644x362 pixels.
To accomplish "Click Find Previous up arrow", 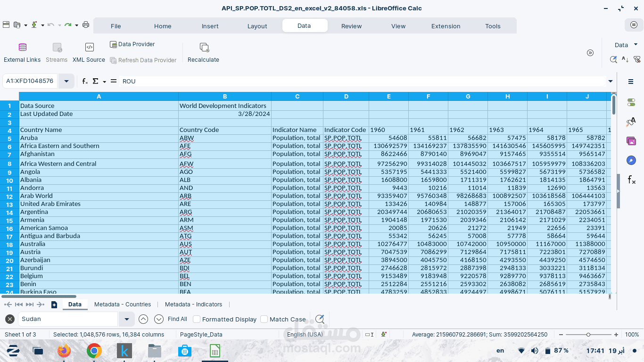I will [143, 319].
